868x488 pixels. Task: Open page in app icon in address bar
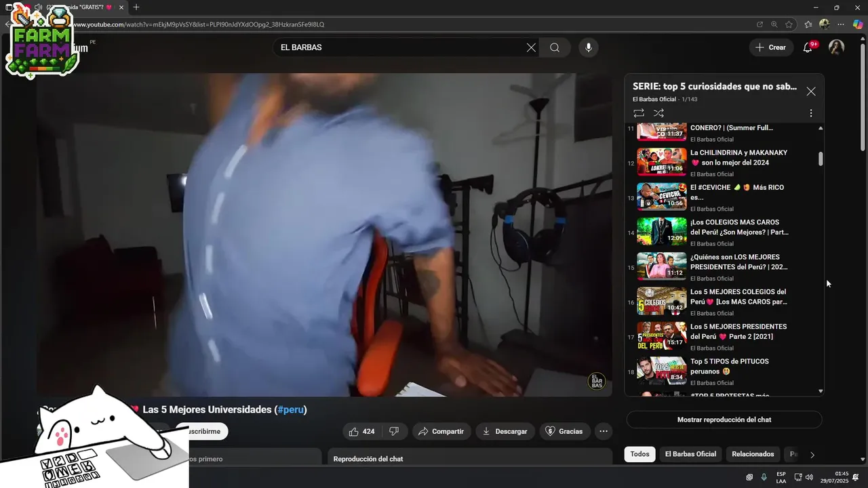(x=759, y=24)
